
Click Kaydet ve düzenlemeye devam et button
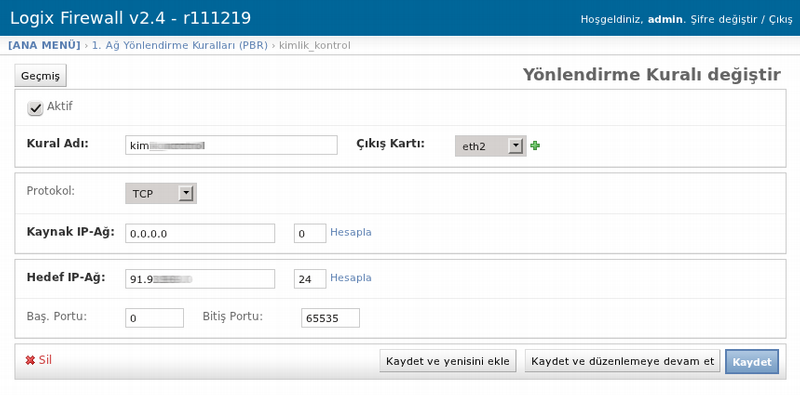pyautogui.click(x=622, y=361)
